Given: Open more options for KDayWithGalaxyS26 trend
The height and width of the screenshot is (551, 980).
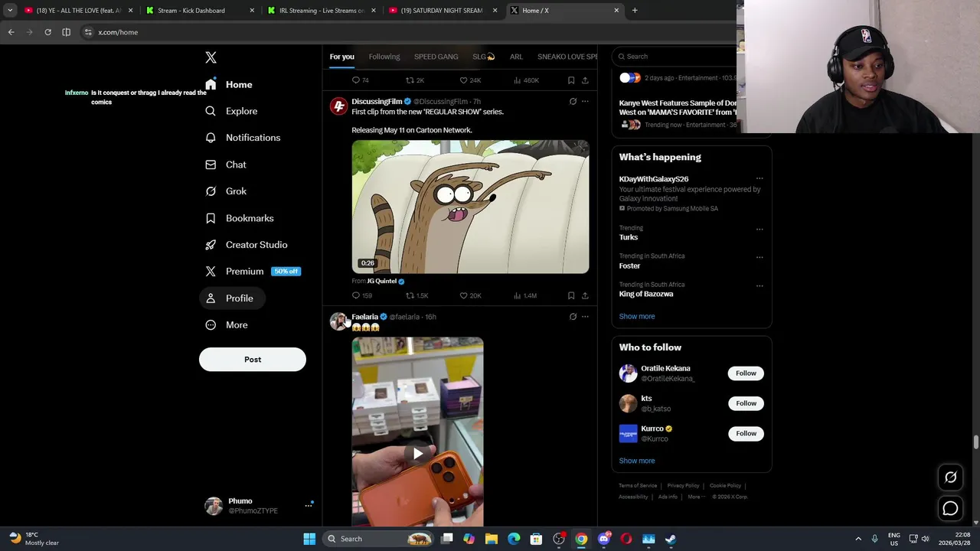Looking at the screenshot, I should 759,179.
